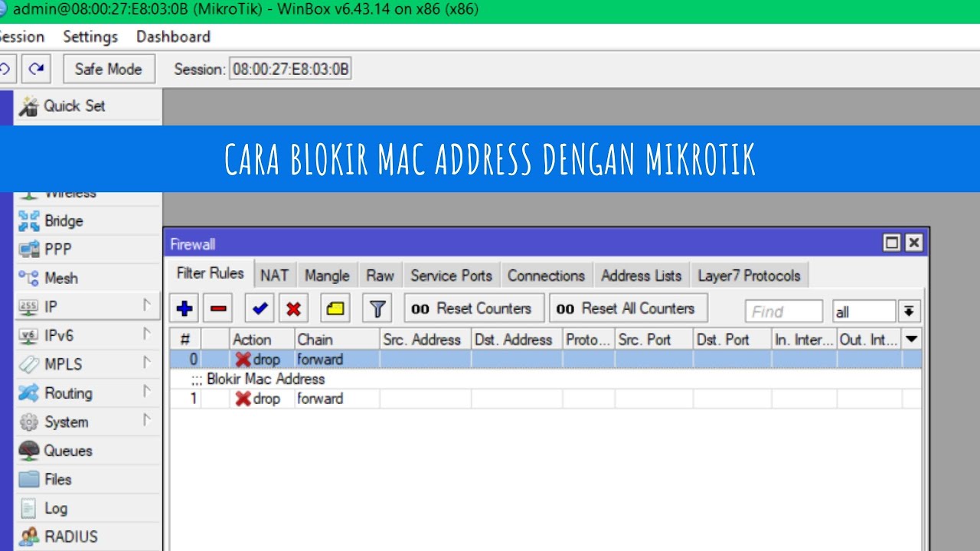Expand the System submenu arrow
This screenshot has height=551, width=980.
146,421
